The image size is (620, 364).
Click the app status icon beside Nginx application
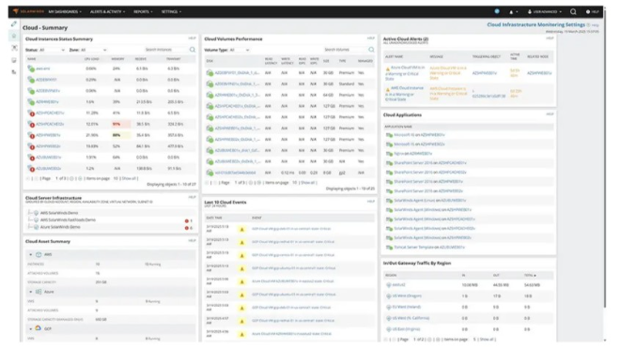(389, 154)
